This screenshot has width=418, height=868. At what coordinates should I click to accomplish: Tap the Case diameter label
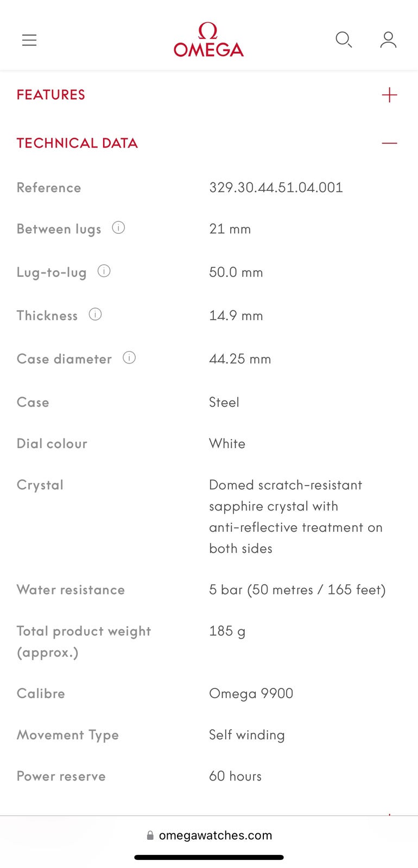coord(64,359)
